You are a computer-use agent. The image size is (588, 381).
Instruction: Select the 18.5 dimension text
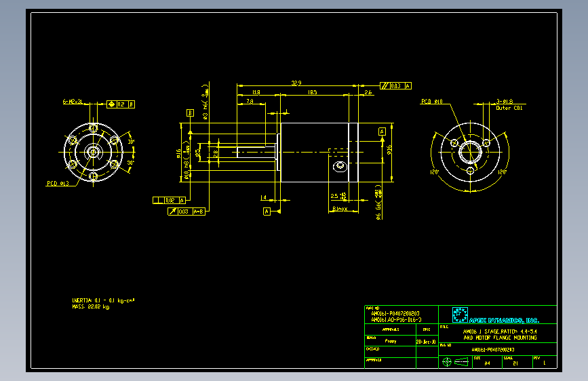[x=313, y=92]
